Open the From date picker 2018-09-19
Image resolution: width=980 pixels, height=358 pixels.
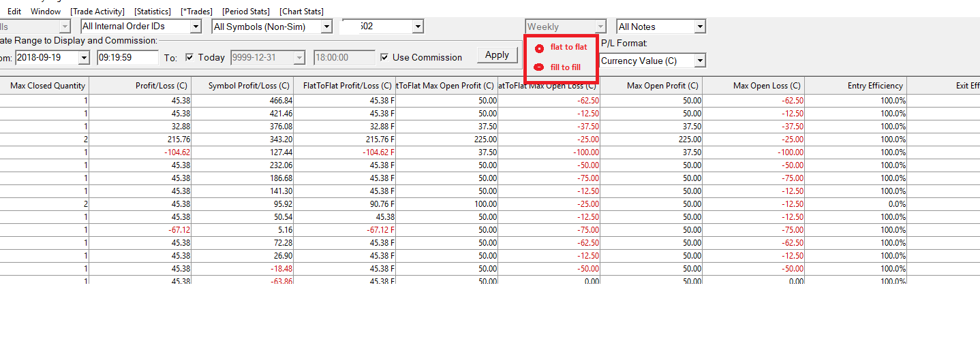click(x=84, y=58)
